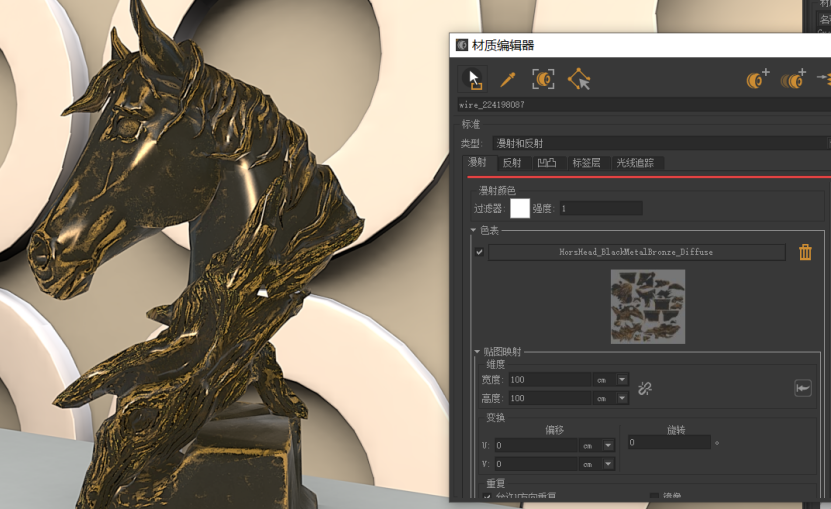Image resolution: width=831 pixels, height=509 pixels.
Task: Delete the HorsHead diffuse texture
Action: click(x=805, y=252)
